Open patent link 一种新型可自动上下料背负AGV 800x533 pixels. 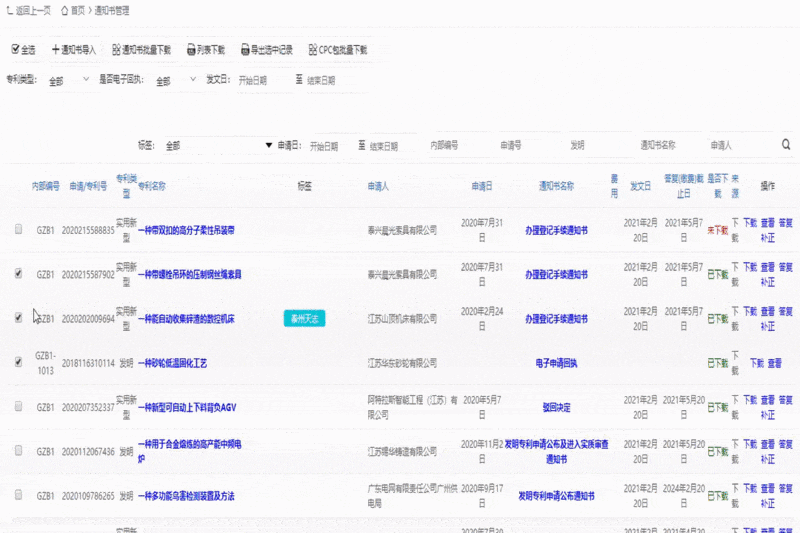pyautogui.click(x=187, y=407)
